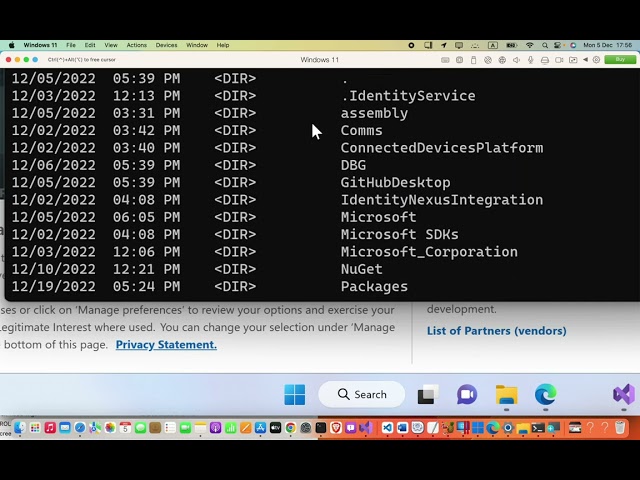Select the NuGet directory entry
Image resolution: width=640 pixels, height=480 pixels.
pyautogui.click(x=362, y=269)
